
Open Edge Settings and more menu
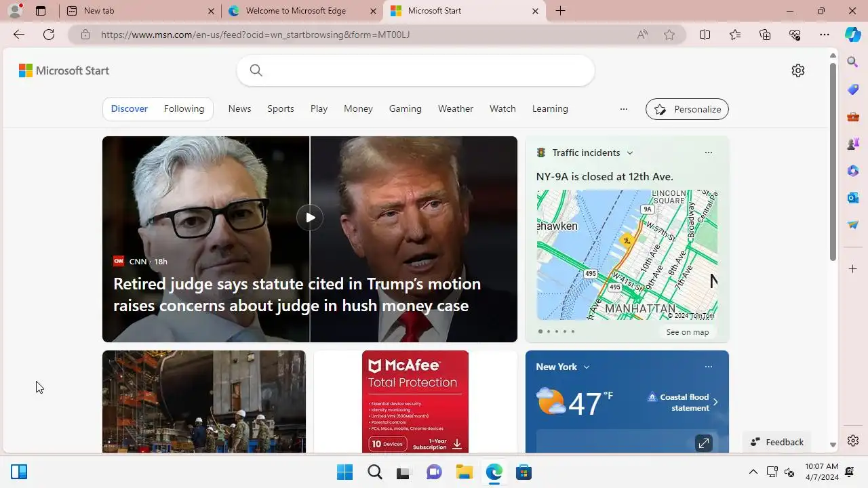click(825, 35)
